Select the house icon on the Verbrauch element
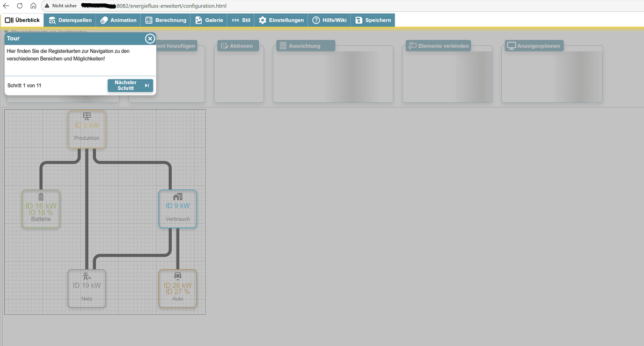This screenshot has height=346, width=644. (178, 197)
